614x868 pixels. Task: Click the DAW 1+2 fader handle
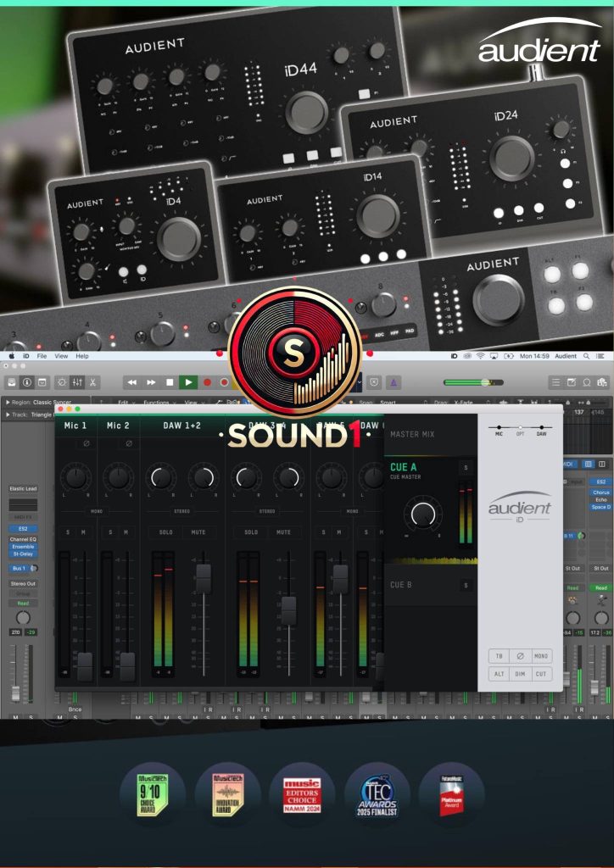click(204, 578)
